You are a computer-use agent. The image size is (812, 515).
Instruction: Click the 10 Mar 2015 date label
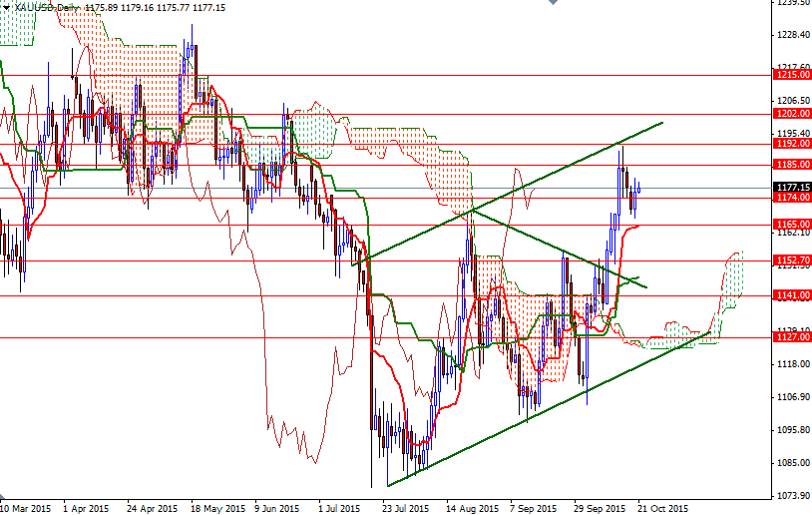click(26, 509)
